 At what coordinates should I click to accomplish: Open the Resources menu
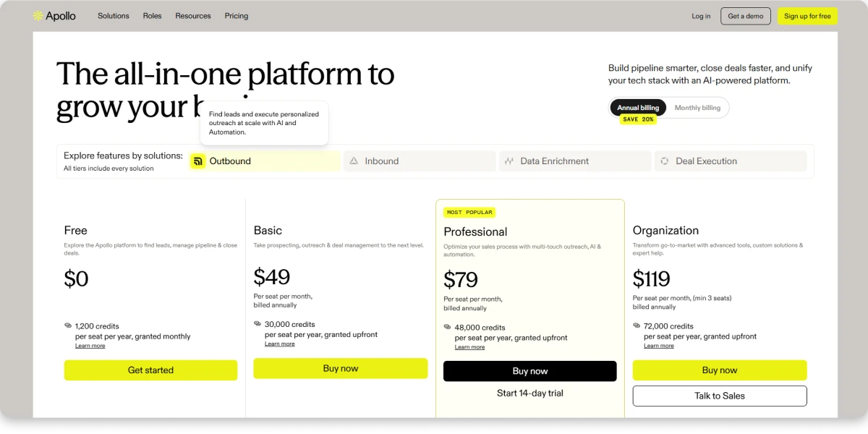click(x=193, y=16)
